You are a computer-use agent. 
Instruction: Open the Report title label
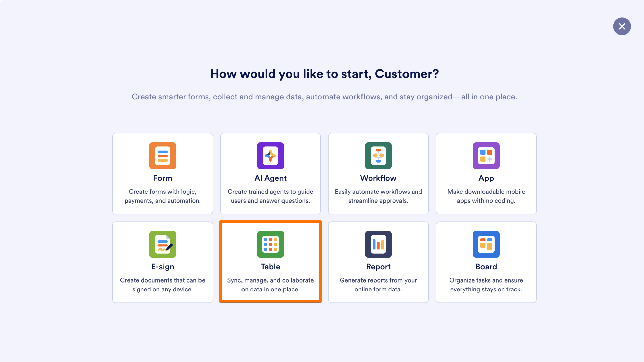(378, 267)
